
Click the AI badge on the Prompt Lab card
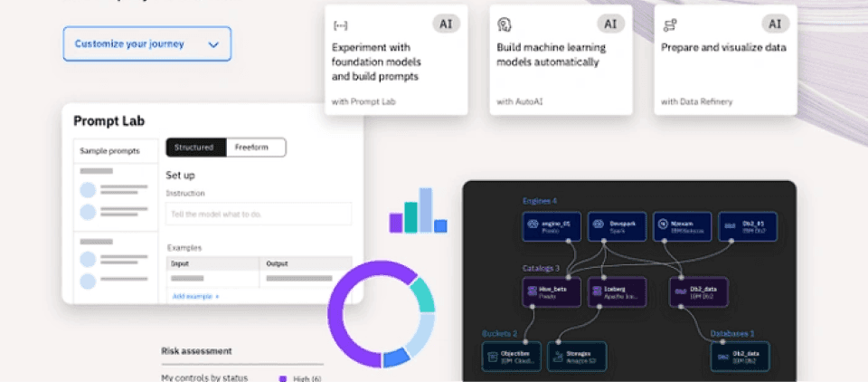[x=446, y=24]
